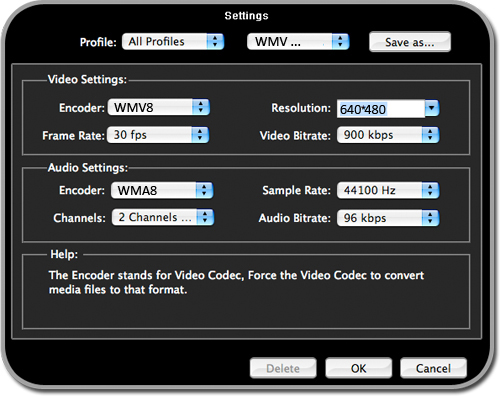Image resolution: width=500 pixels, height=396 pixels.
Task: Click the Settings dialog title
Action: pos(246,16)
